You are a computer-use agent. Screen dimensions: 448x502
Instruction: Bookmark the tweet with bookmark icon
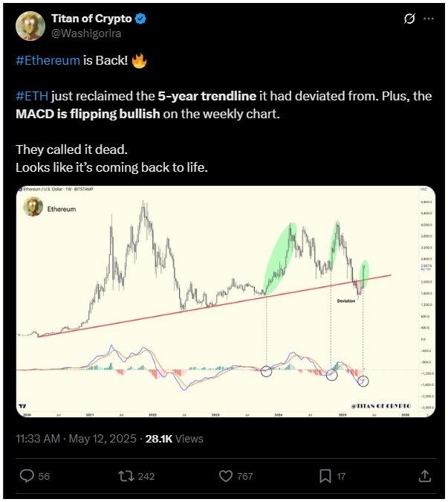point(325,476)
